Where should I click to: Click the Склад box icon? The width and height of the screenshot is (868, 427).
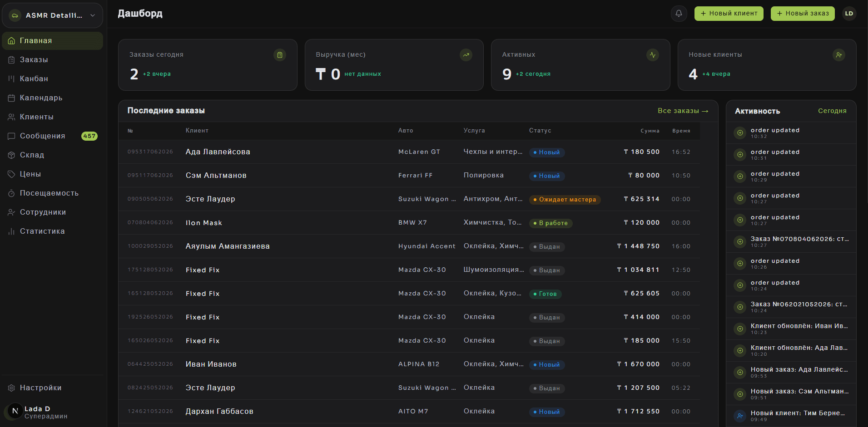(x=11, y=155)
